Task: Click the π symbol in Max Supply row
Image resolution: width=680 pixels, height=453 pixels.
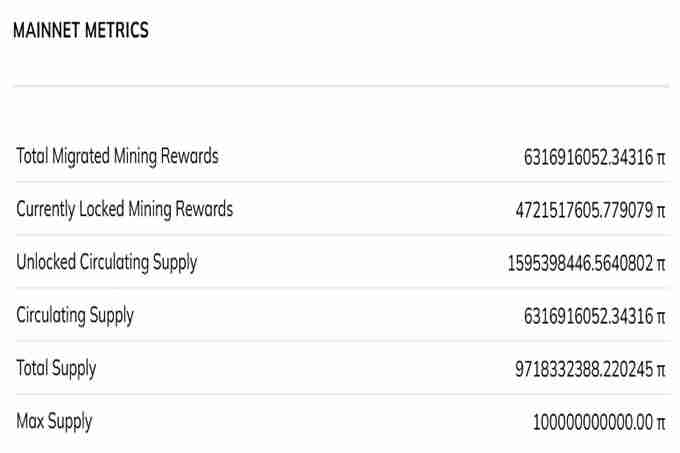Action: point(660,423)
